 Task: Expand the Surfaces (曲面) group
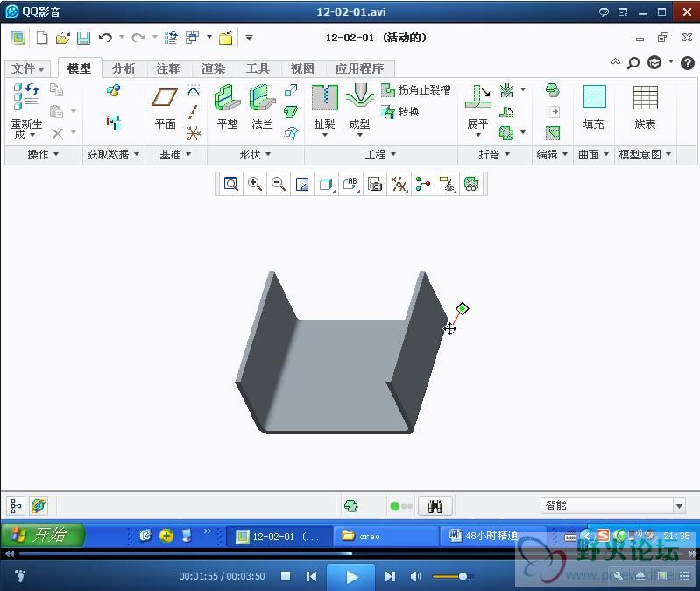pyautogui.click(x=593, y=154)
